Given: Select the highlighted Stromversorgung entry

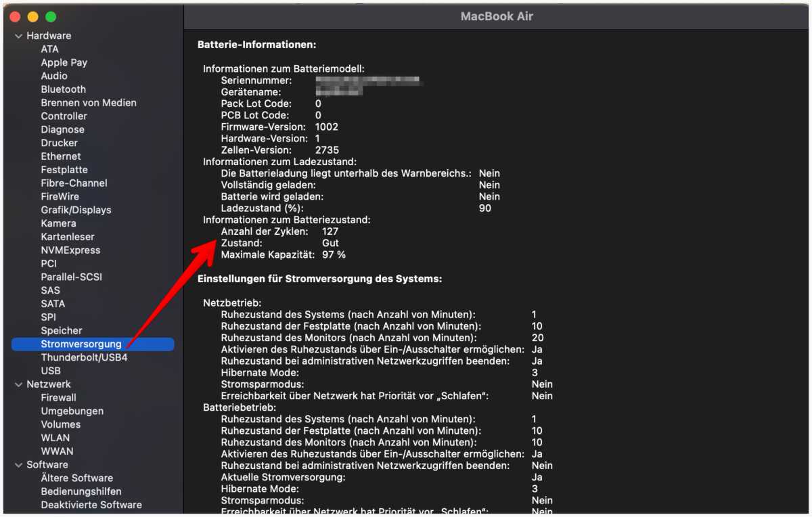Looking at the screenshot, I should coord(93,344).
